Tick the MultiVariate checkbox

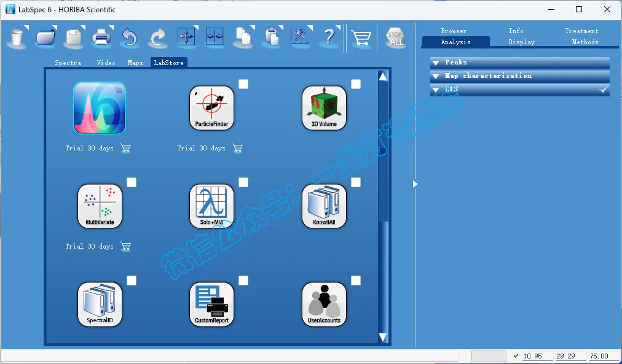pos(132,182)
